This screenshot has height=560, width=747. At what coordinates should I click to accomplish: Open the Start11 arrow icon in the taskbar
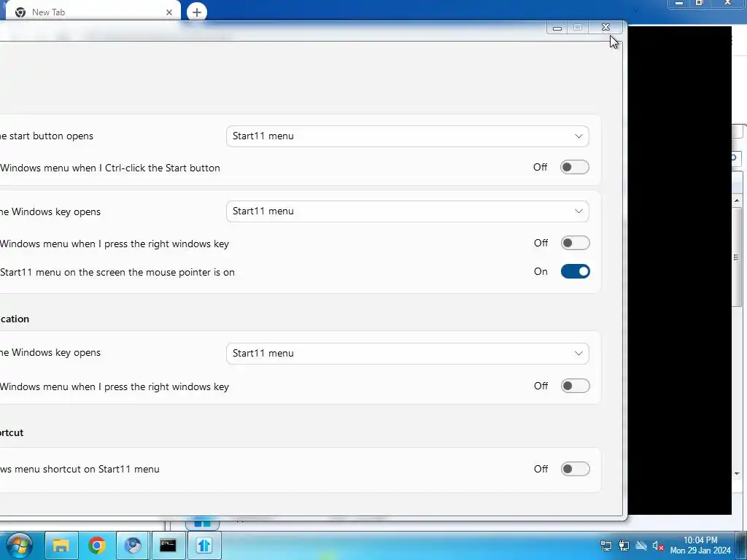(x=204, y=545)
